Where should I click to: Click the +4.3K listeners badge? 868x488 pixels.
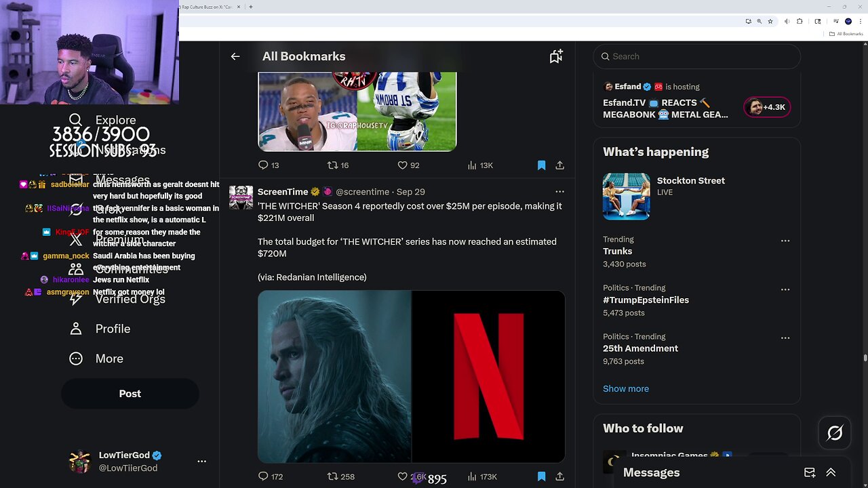(x=767, y=107)
